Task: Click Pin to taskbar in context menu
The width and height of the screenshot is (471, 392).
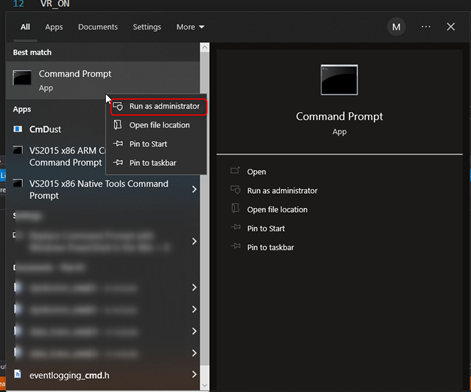Action: (x=156, y=163)
